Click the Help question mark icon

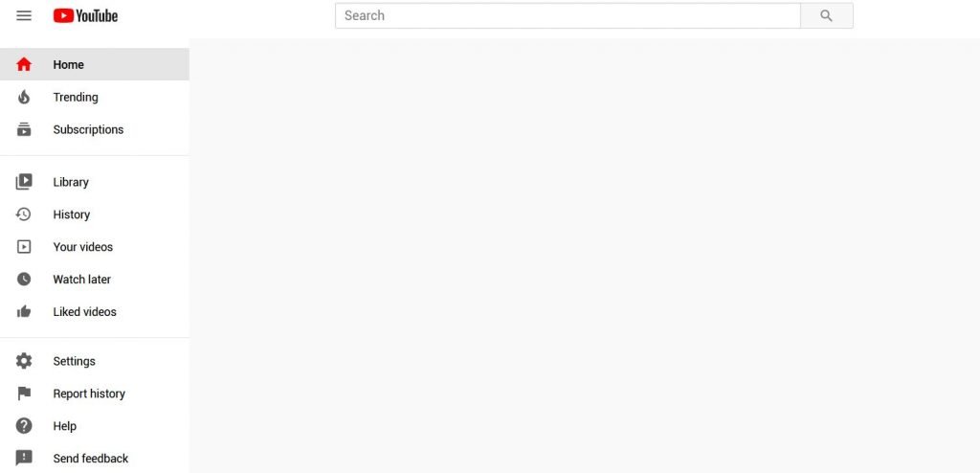24,426
